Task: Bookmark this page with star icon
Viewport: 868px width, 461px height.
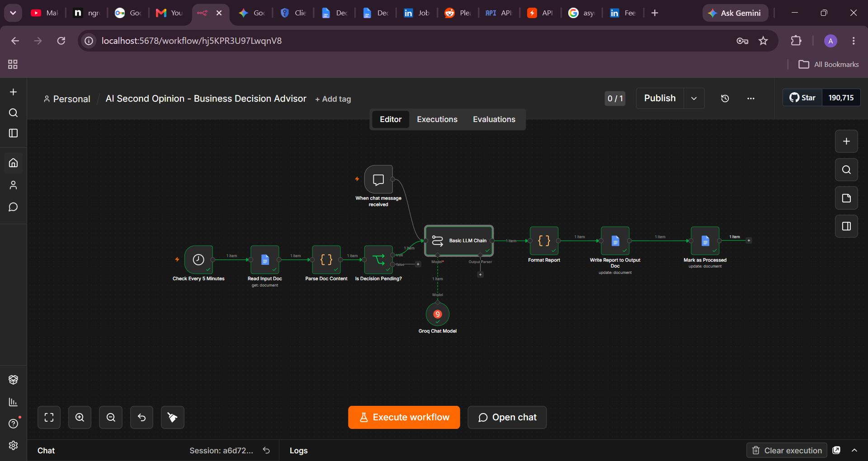Action: pos(764,41)
